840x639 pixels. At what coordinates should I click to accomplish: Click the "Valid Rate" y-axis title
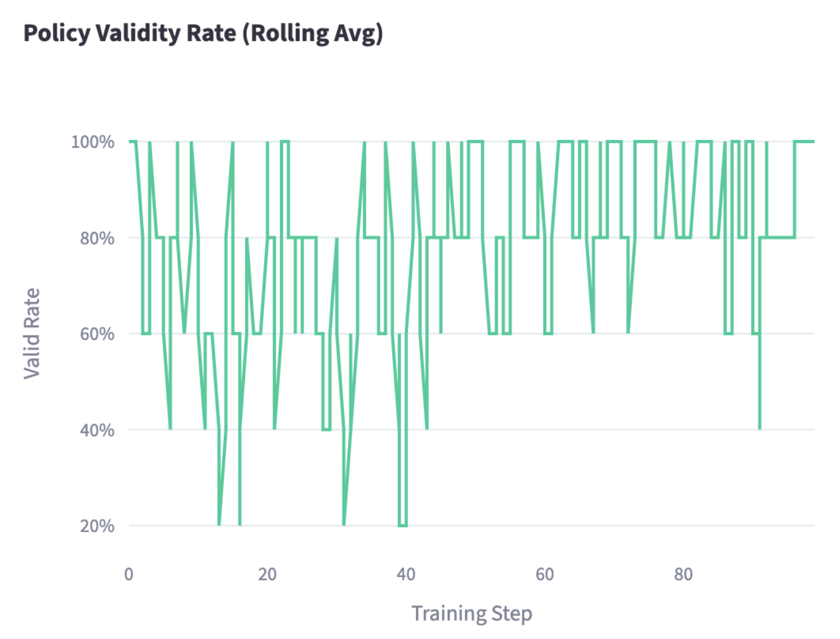point(32,333)
